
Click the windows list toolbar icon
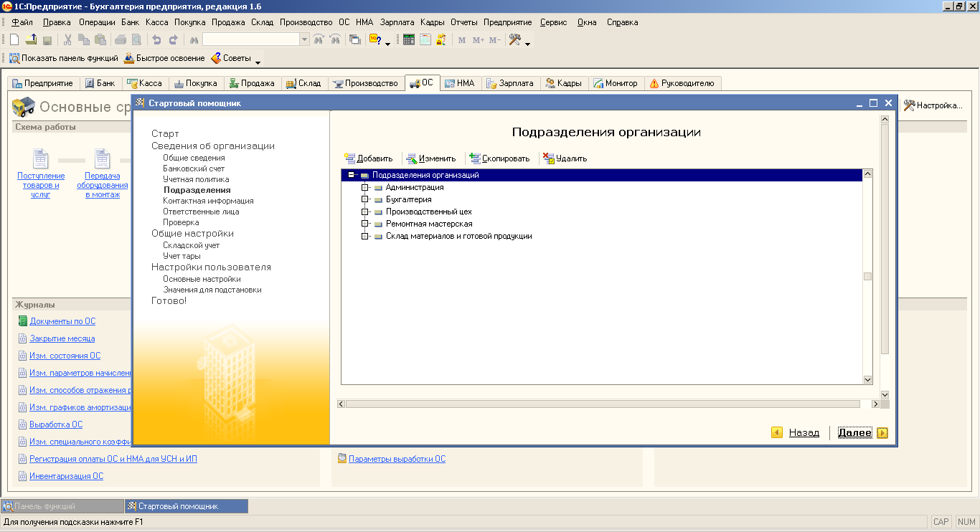point(355,40)
